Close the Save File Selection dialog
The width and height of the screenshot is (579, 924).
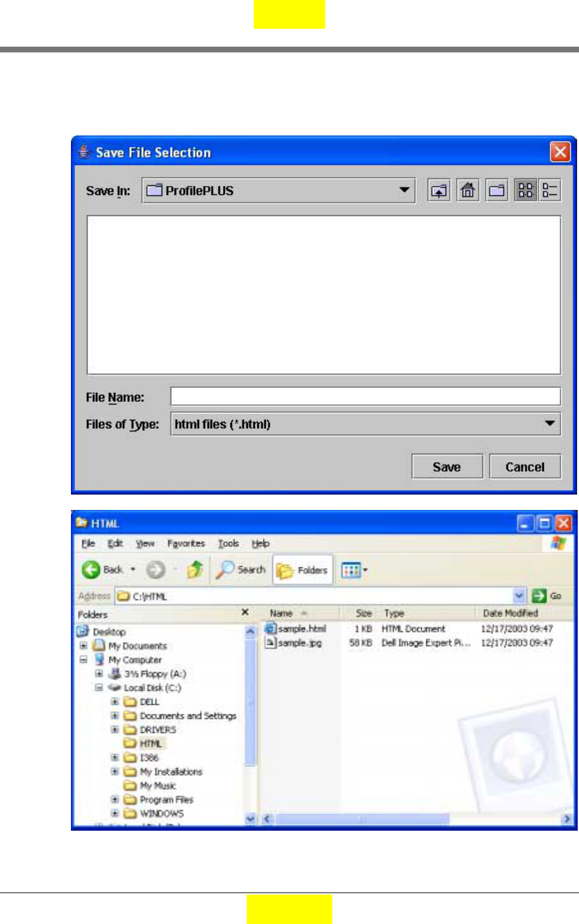(x=560, y=152)
